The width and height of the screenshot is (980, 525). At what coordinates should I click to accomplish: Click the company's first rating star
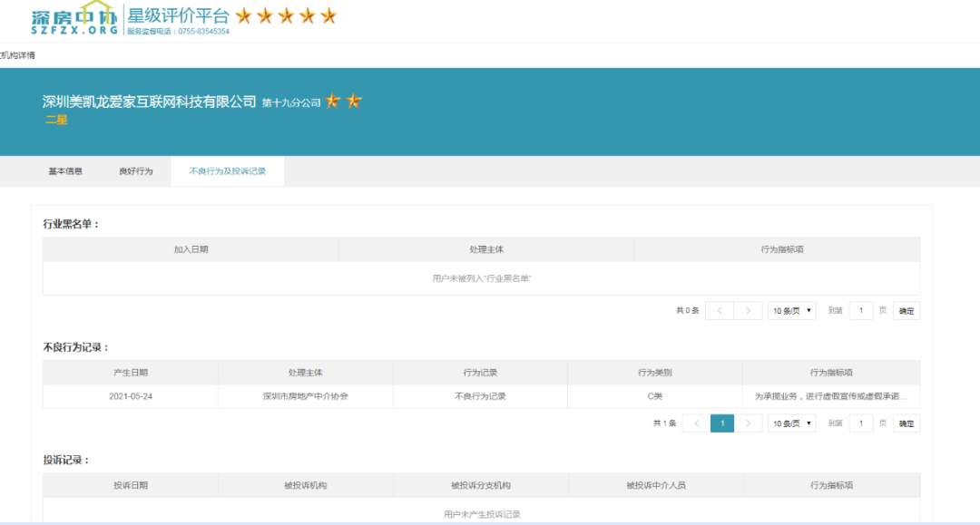(333, 101)
